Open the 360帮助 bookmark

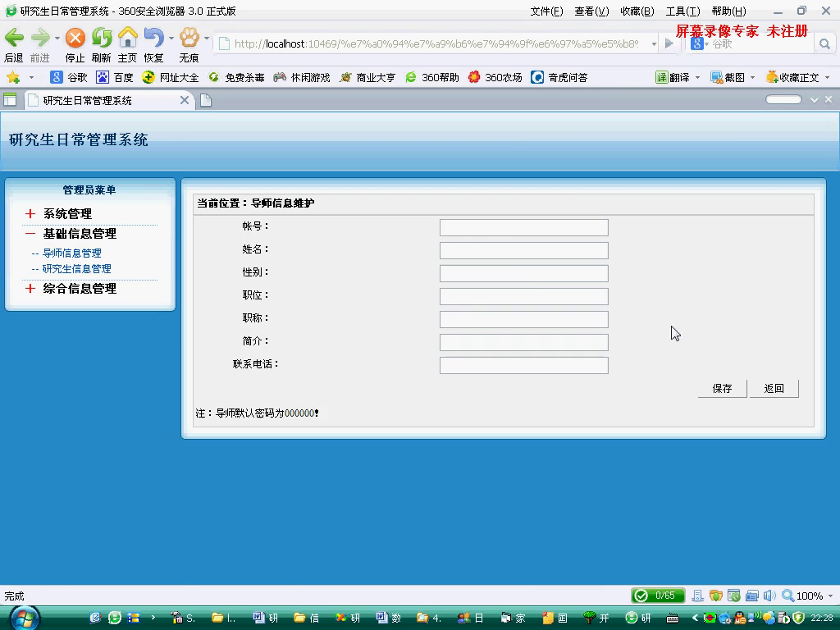tap(432, 78)
